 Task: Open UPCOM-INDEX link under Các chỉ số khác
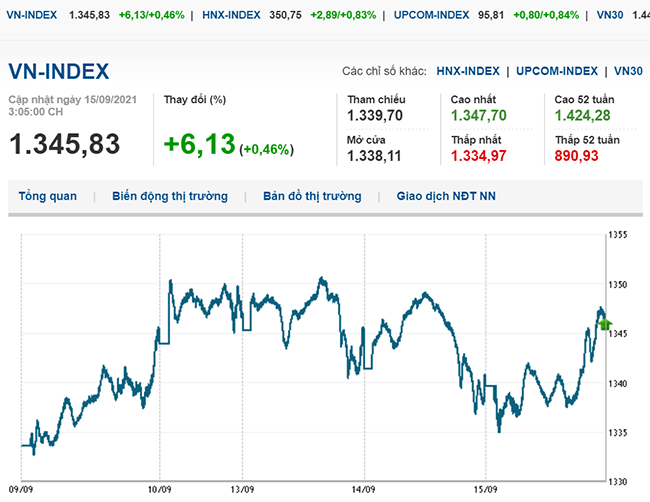pyautogui.click(x=557, y=71)
